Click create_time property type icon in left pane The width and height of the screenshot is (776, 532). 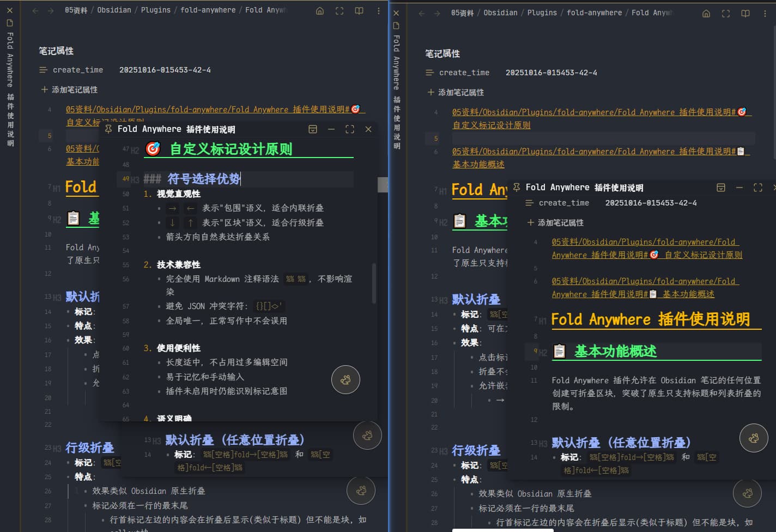click(44, 70)
